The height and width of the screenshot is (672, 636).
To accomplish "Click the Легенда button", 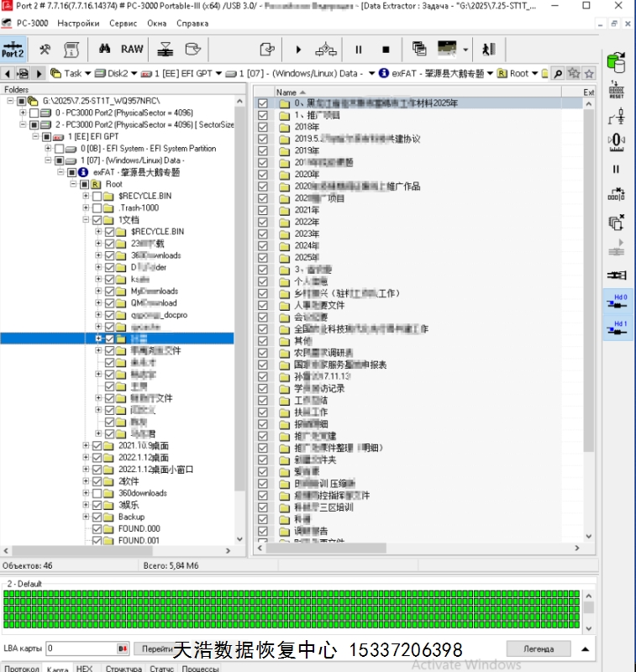I will pos(539,649).
